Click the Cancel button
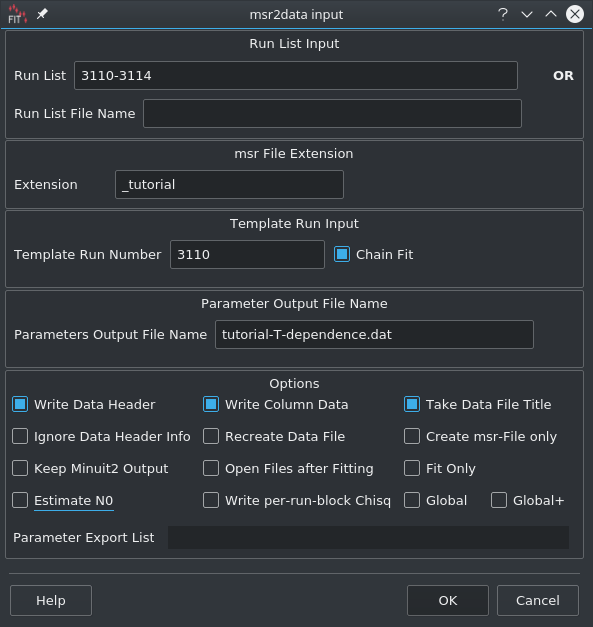 point(538,600)
